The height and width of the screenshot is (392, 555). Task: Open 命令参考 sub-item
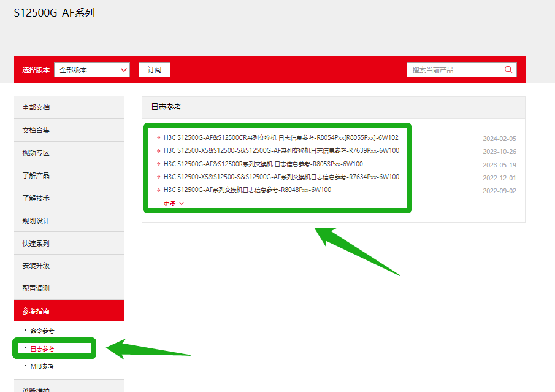tap(42, 331)
